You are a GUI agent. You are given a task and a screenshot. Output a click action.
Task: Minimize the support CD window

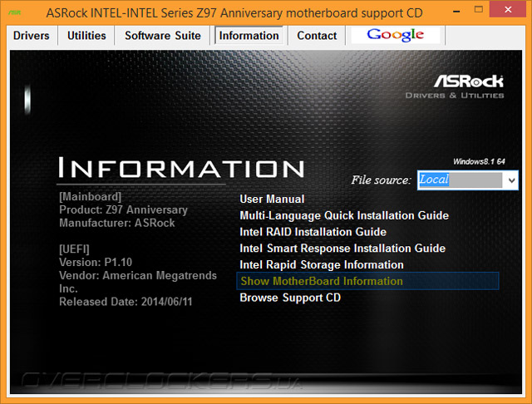[x=456, y=11]
